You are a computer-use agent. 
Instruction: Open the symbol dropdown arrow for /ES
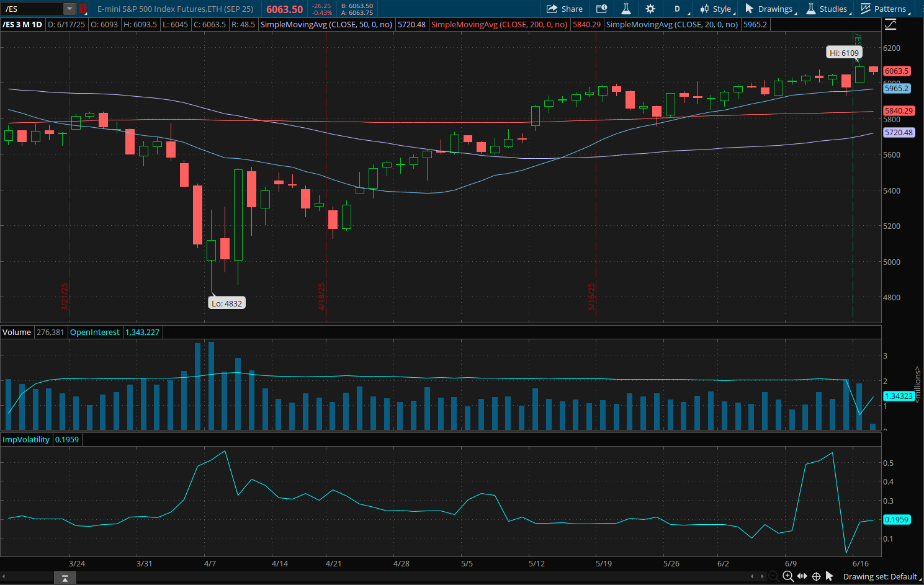click(x=70, y=9)
